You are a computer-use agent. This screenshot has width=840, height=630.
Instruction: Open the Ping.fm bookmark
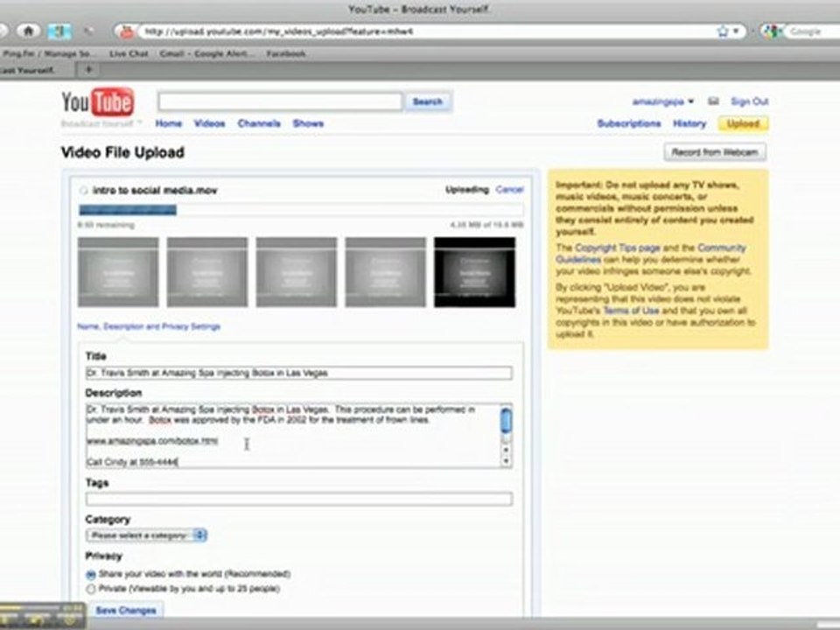coord(49,53)
